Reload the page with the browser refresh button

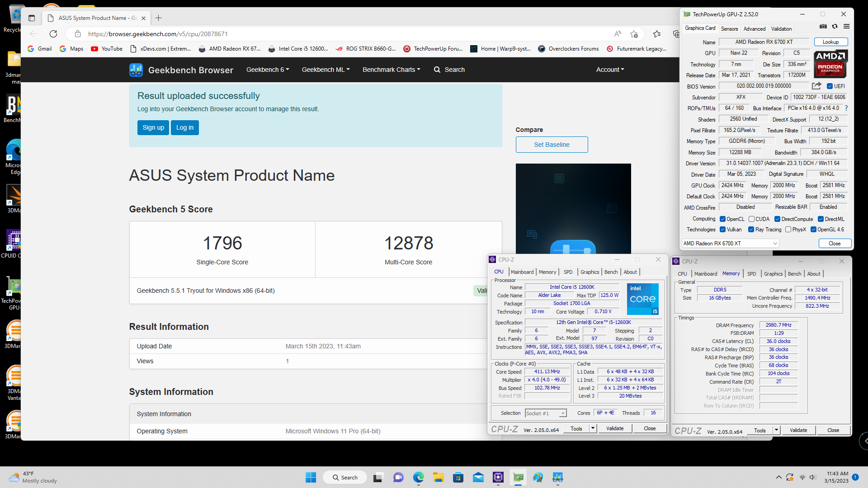coord(53,34)
